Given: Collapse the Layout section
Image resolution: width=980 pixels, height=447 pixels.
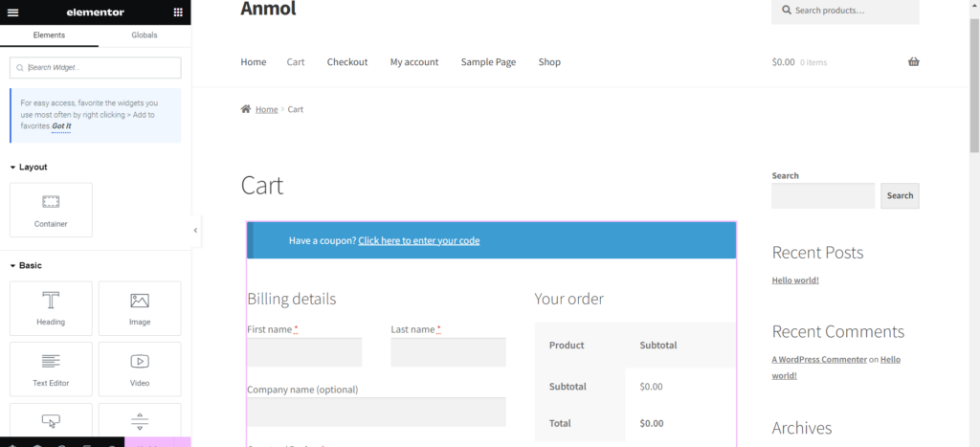Looking at the screenshot, I should (x=29, y=167).
